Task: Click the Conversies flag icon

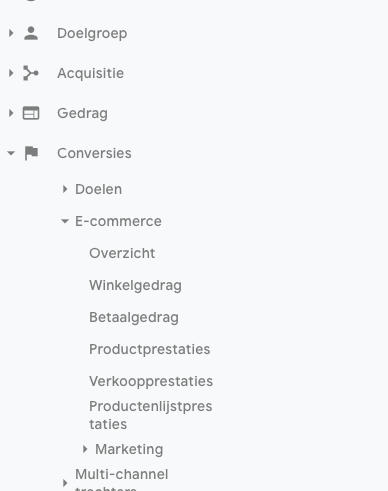Action: tap(31, 153)
